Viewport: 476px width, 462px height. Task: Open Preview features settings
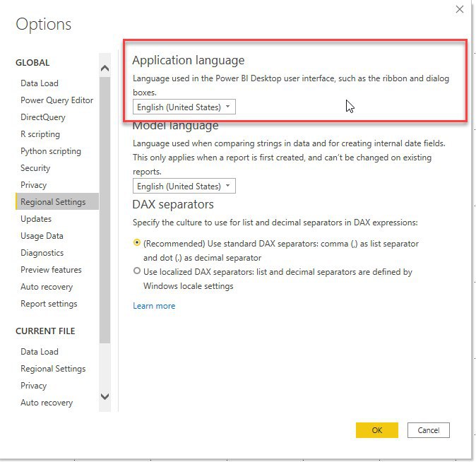coord(51,270)
